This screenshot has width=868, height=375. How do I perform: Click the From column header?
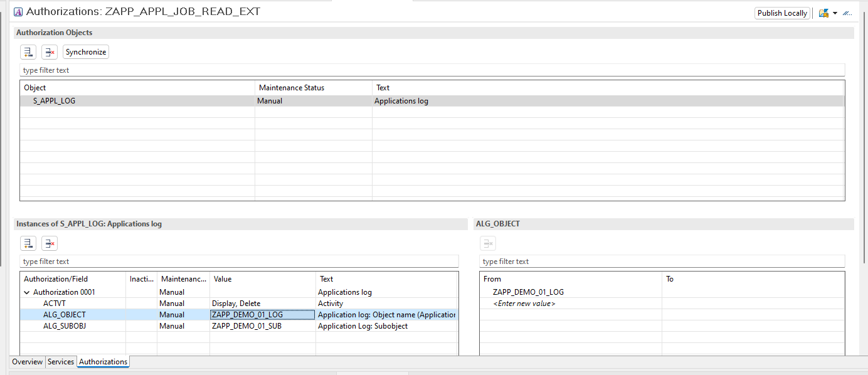(x=571, y=279)
